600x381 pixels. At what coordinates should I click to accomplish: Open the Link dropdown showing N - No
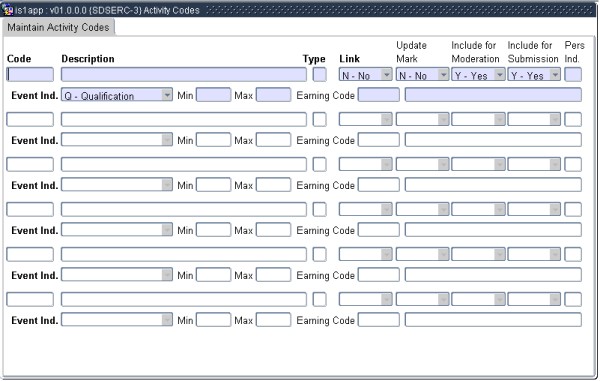pyautogui.click(x=365, y=75)
